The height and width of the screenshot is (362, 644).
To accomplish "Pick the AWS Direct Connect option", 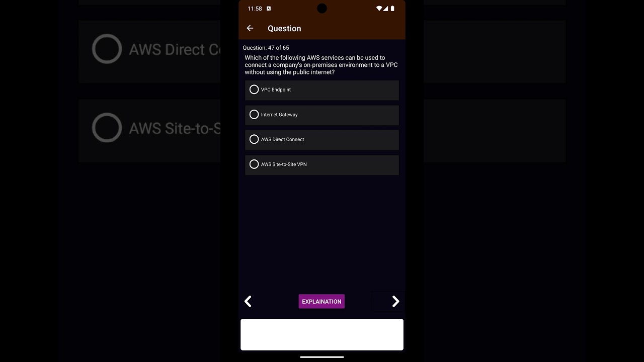I will pyautogui.click(x=322, y=140).
